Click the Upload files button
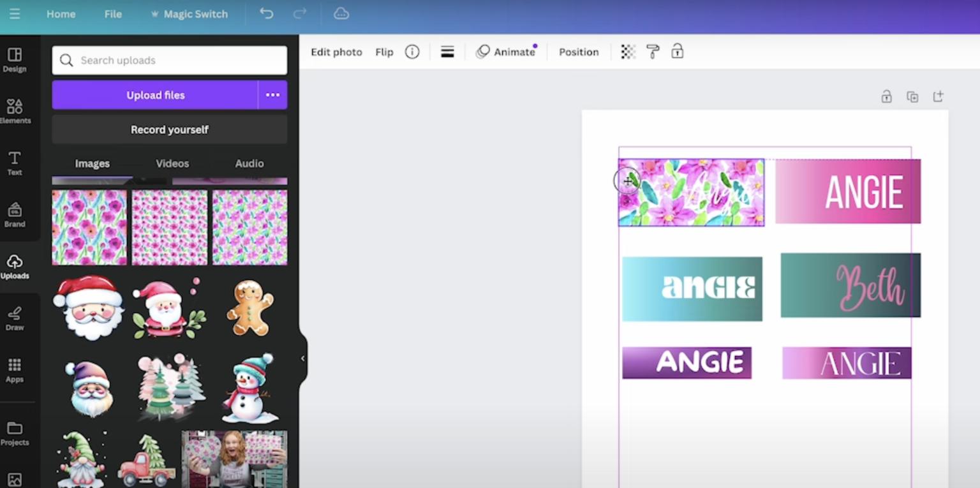Image resolution: width=980 pixels, height=488 pixels. tap(155, 95)
